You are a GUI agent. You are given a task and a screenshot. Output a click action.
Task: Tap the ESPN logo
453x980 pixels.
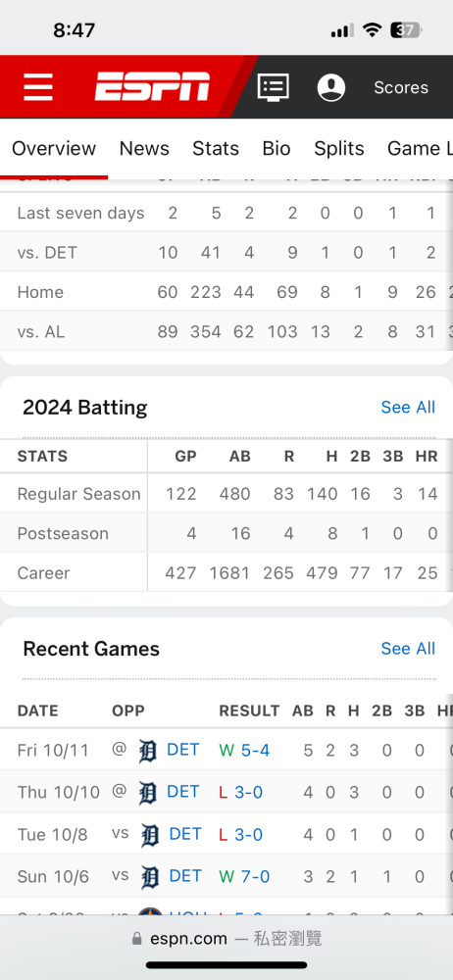pos(152,86)
